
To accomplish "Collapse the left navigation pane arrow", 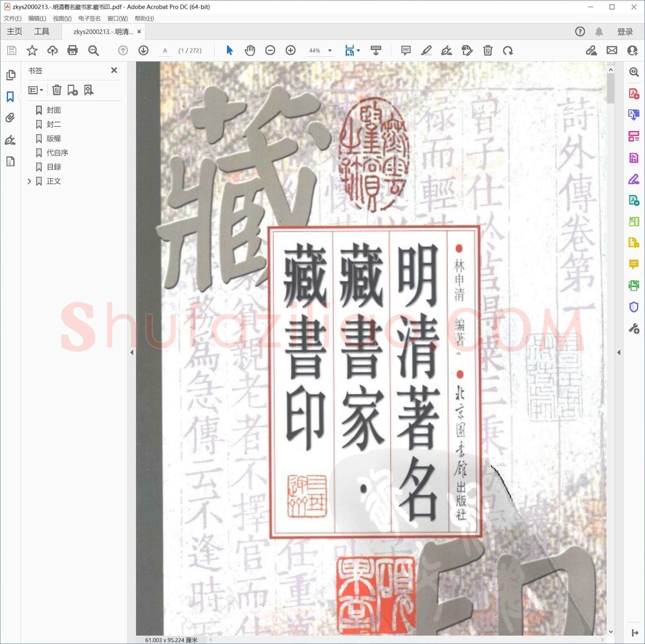I will (132, 352).
